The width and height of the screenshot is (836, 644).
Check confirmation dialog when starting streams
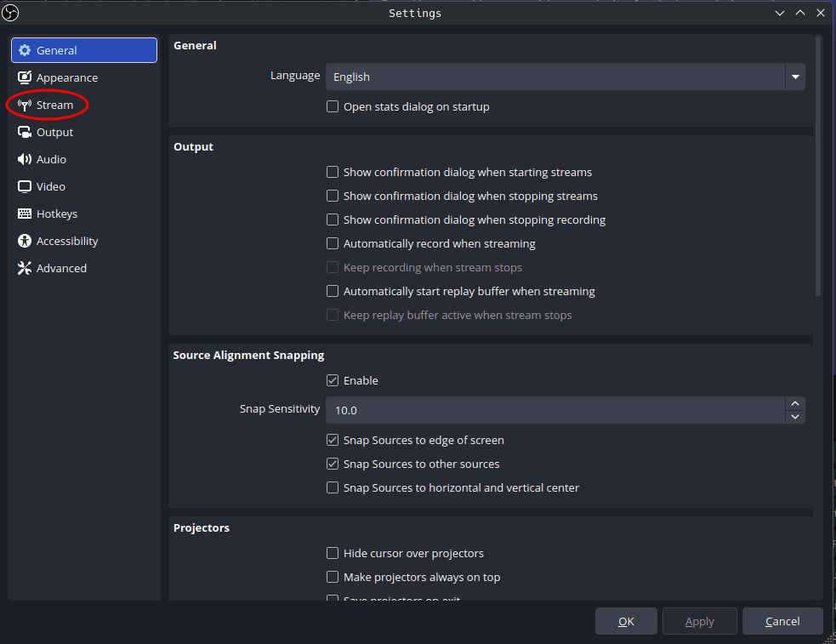tap(333, 172)
